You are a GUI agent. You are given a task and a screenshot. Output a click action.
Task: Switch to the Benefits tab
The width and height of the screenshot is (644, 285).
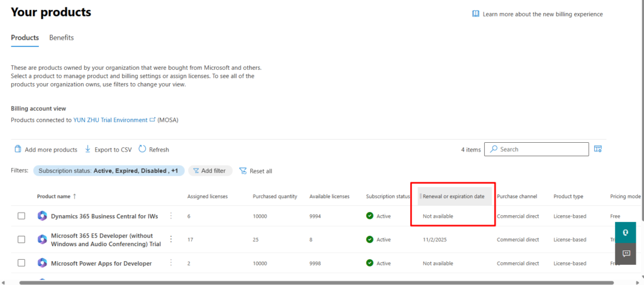62,38
